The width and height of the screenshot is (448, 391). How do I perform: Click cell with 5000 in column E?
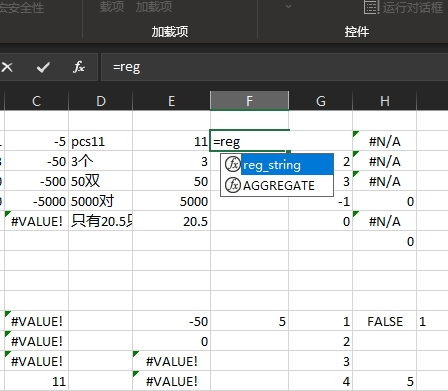tap(171, 201)
